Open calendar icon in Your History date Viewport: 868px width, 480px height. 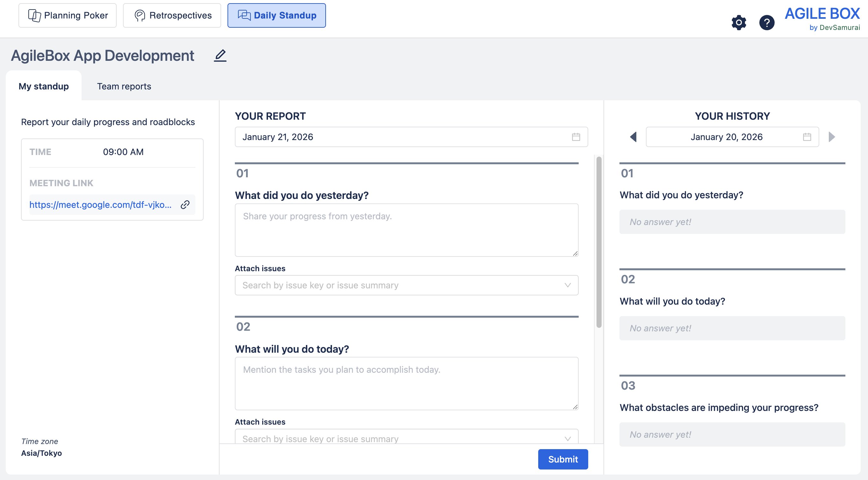point(807,137)
